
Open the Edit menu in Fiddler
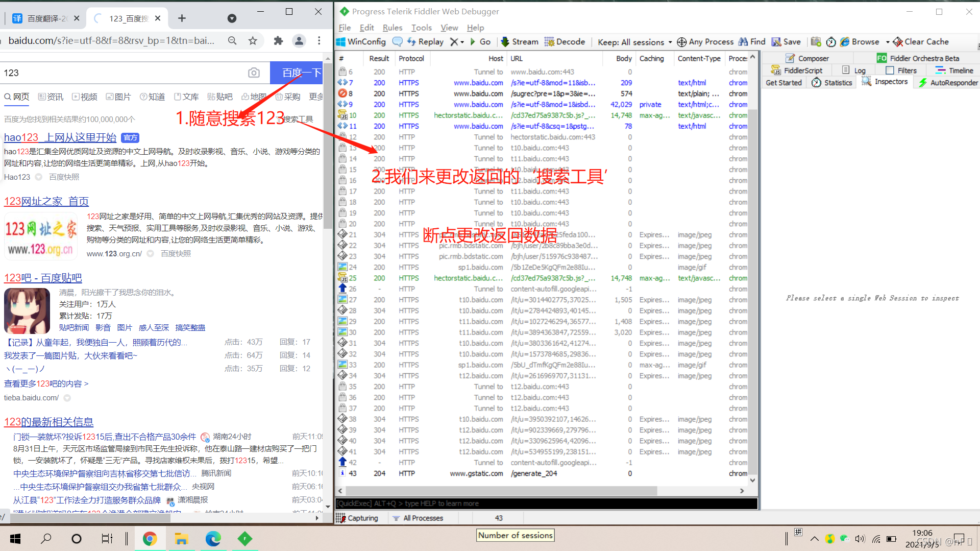(x=366, y=28)
